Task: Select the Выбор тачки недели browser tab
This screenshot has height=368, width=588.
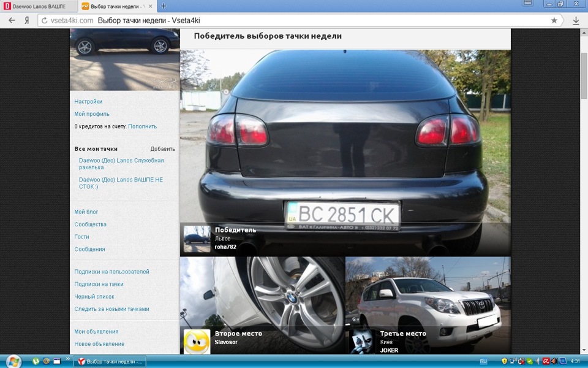Action: (117, 6)
